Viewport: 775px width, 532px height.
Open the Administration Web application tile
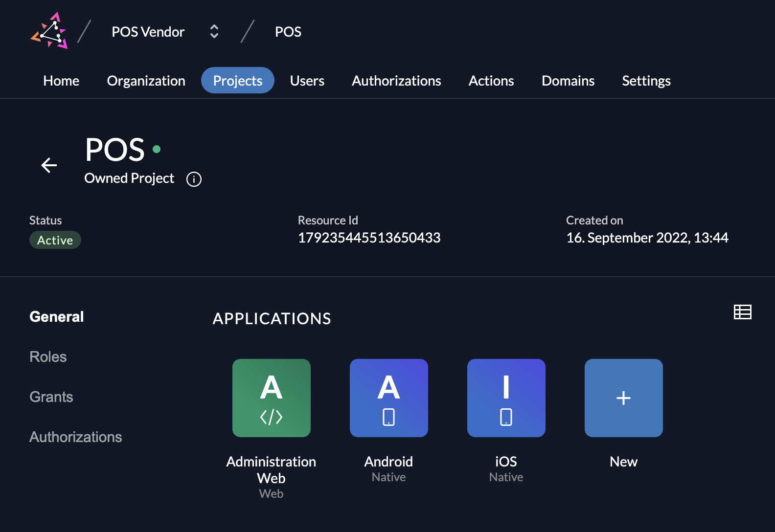[271, 398]
